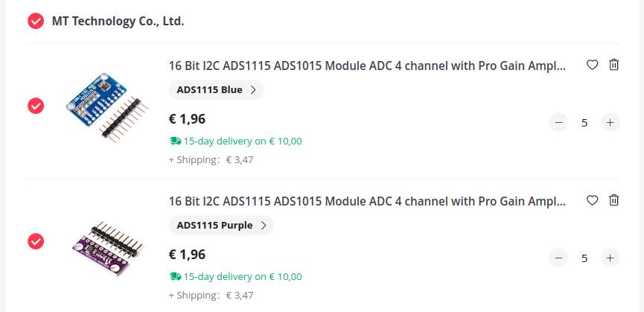Click the quantity field of Purple item
Viewport: 644px width, 312px height.
pos(584,258)
